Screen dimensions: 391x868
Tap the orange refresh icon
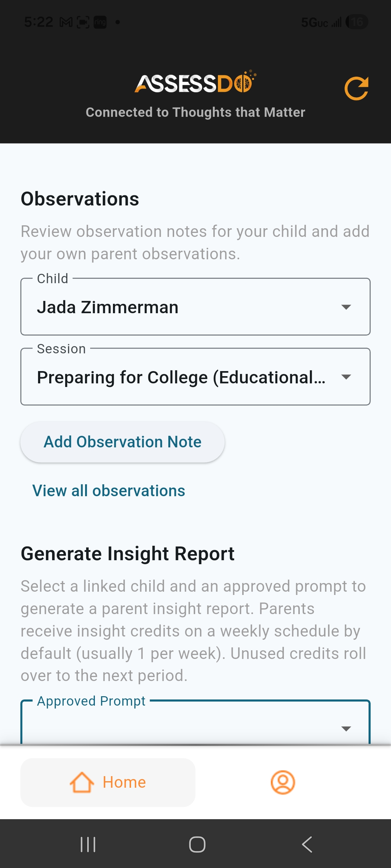(x=357, y=88)
